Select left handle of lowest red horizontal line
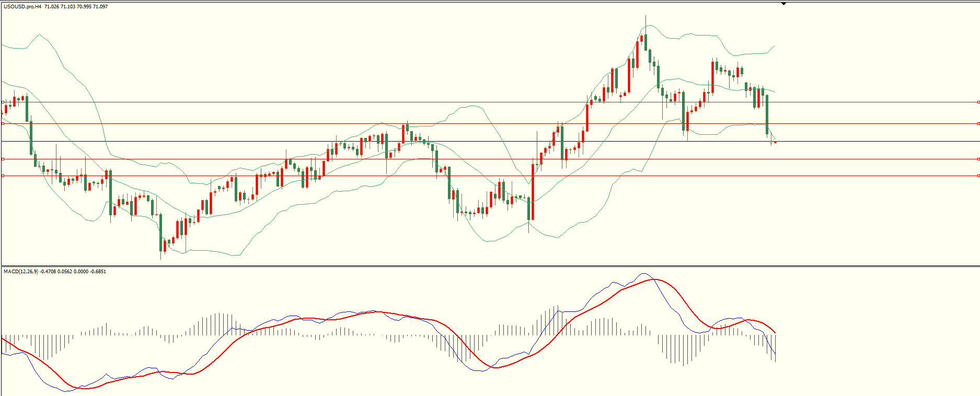This screenshot has width=980, height=396. [3, 176]
